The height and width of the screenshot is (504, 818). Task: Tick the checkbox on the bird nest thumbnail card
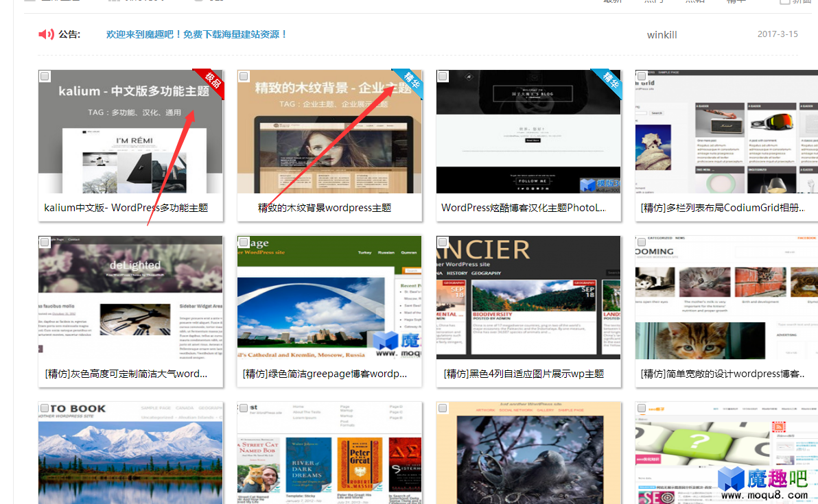[x=443, y=408]
